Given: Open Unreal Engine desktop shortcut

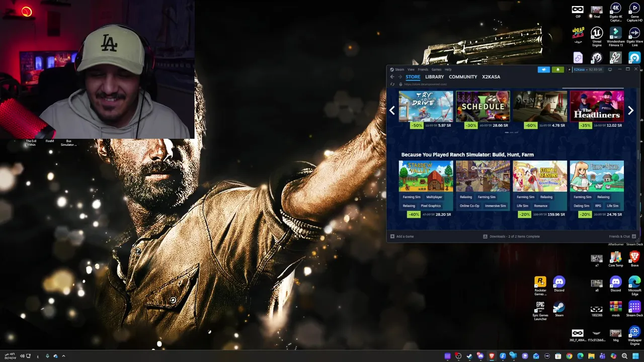Looking at the screenshot, I should (x=597, y=37).
